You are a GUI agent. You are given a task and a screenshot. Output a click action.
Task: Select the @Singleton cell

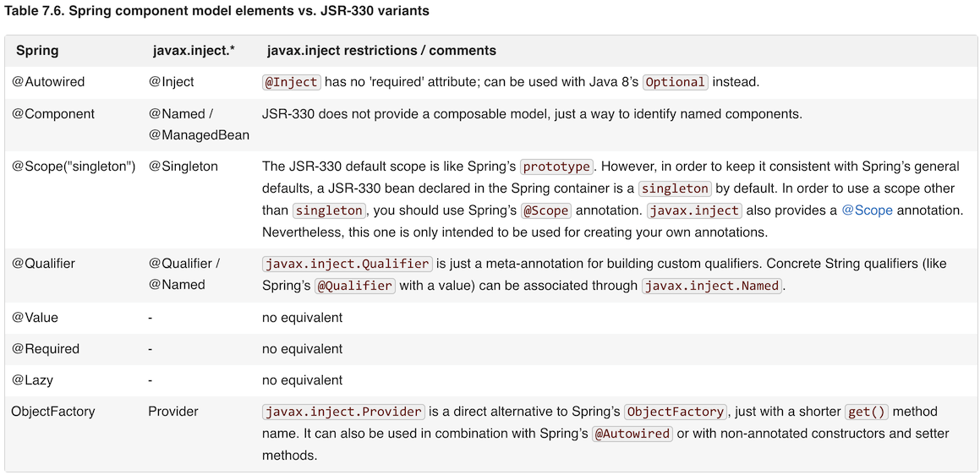(x=183, y=167)
